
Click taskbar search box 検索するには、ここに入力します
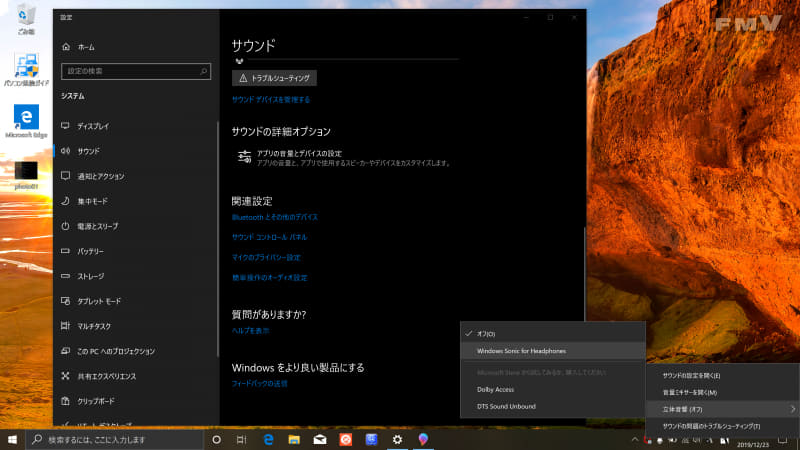114,439
